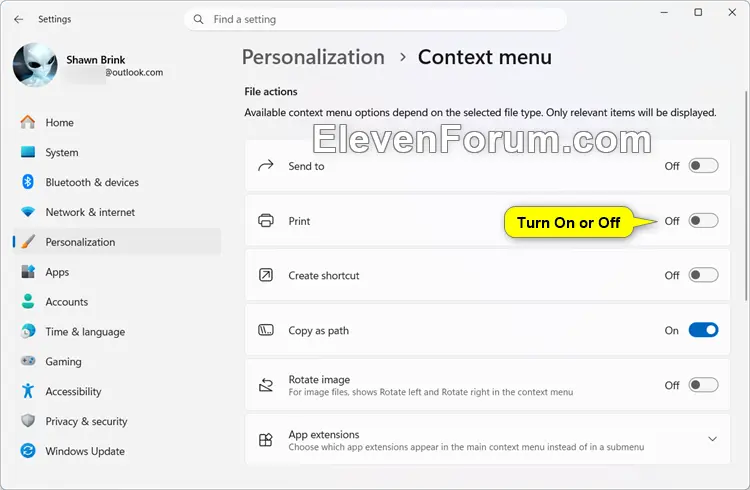Toggle the Print switch

tap(703, 221)
